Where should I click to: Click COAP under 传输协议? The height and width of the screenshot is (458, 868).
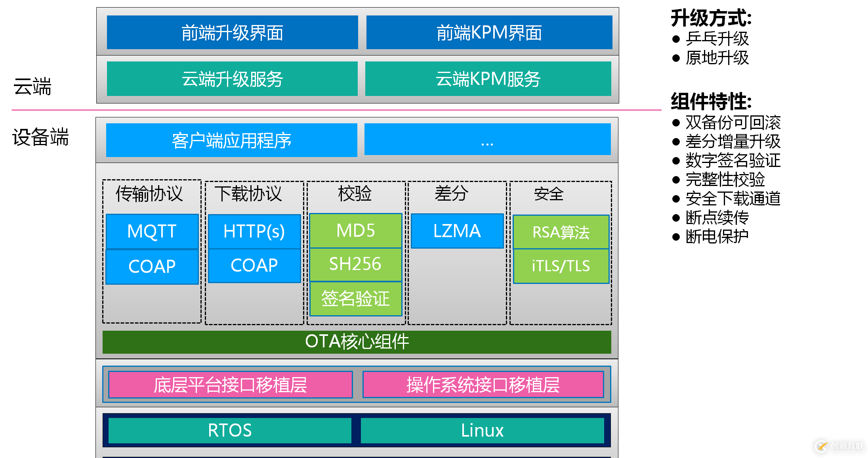click(x=152, y=266)
